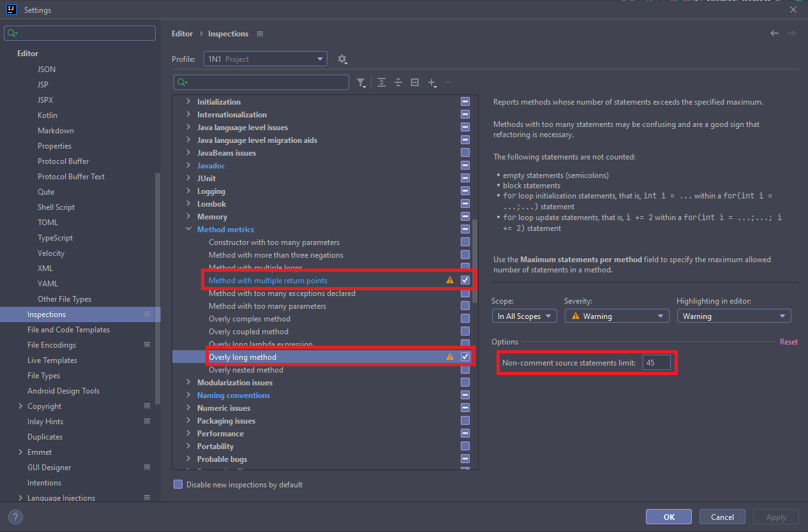Click the statements limit input field
808x532 pixels.
656,363
